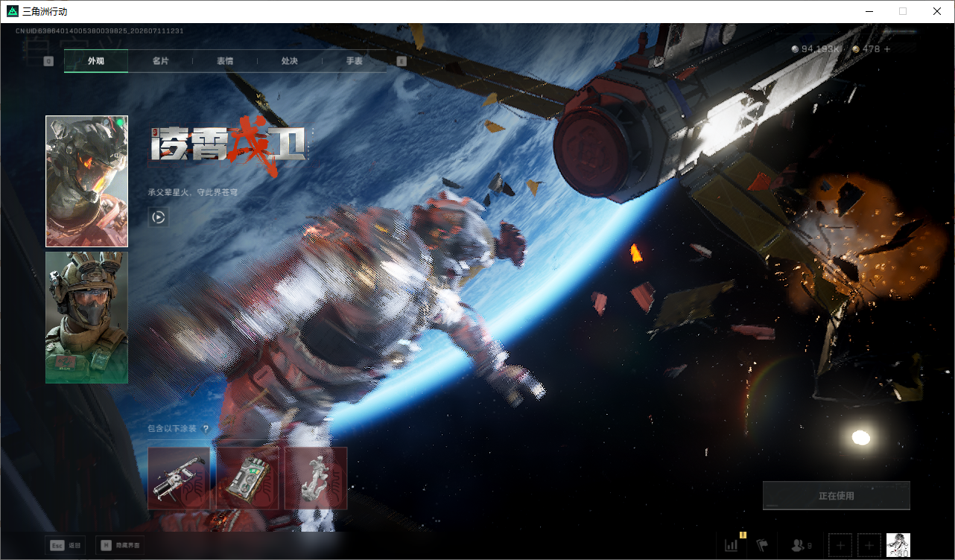This screenshot has width=955, height=560.
Task: Open the 手表 tab
Action: [x=355, y=61]
